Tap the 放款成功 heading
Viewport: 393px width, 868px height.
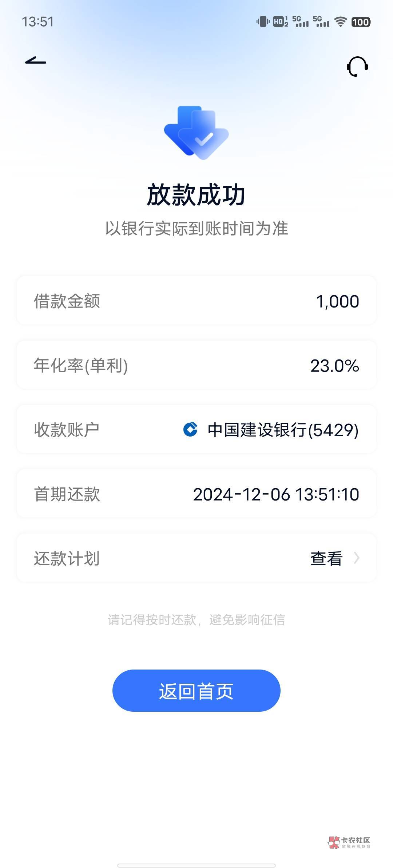196,195
